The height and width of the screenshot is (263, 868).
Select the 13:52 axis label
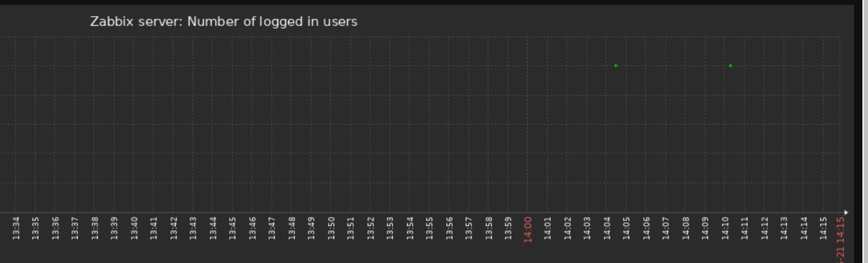pyautogui.click(x=371, y=228)
